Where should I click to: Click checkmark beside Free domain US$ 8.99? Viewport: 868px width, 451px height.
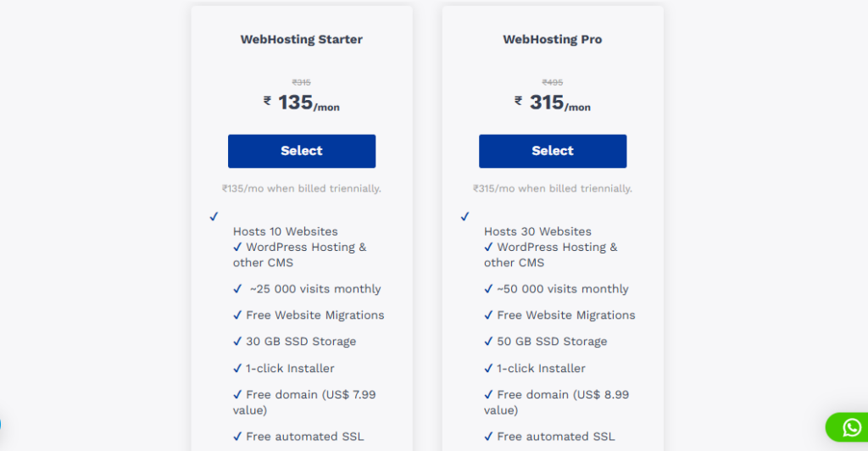[x=488, y=394]
